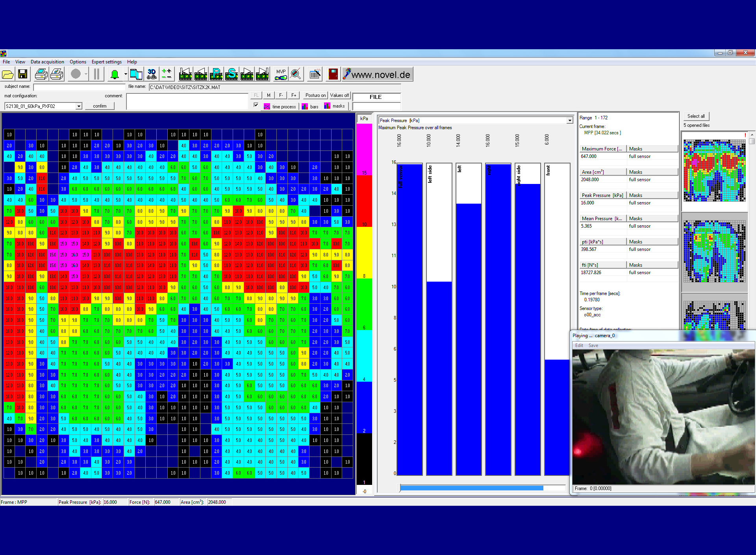756x555 pixels.
Task: Toggle Values off
Action: pyautogui.click(x=339, y=95)
